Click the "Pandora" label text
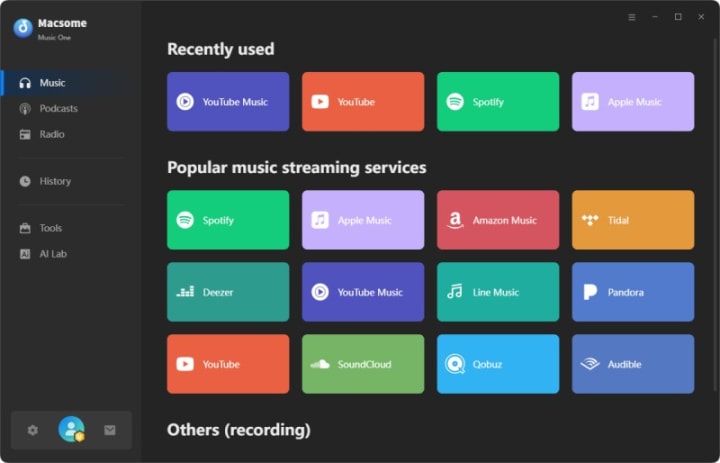The image size is (720, 463). [x=626, y=292]
